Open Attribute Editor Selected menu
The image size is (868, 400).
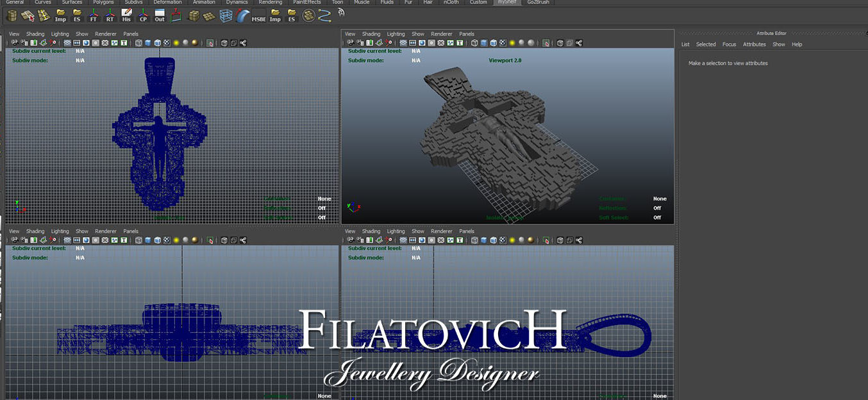pyautogui.click(x=706, y=44)
